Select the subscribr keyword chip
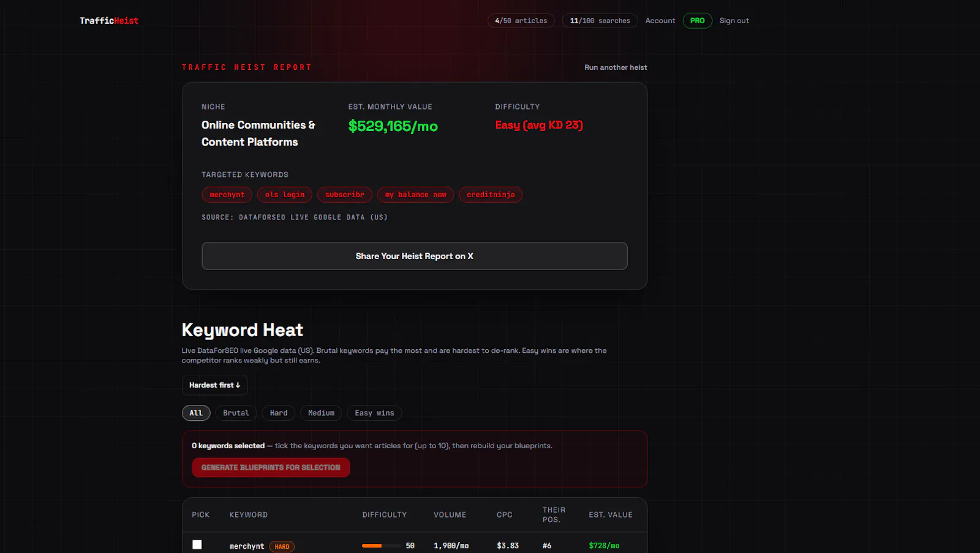Image resolution: width=980 pixels, height=553 pixels. [x=345, y=195]
